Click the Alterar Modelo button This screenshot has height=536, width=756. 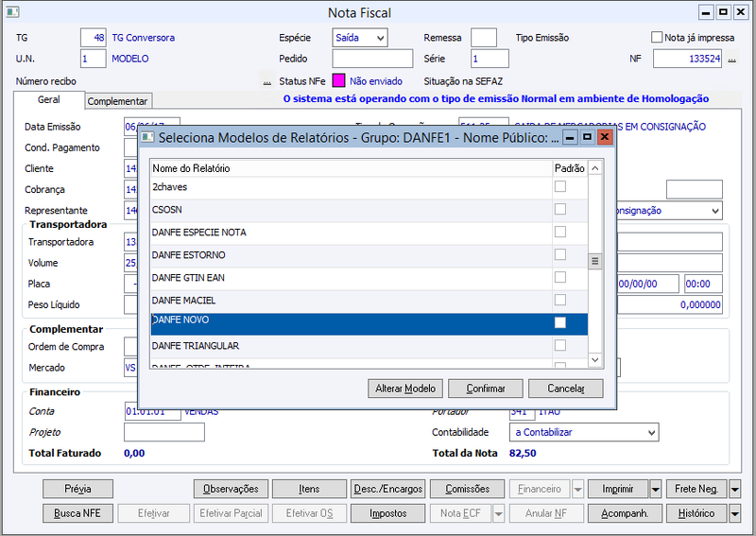pyautogui.click(x=405, y=389)
